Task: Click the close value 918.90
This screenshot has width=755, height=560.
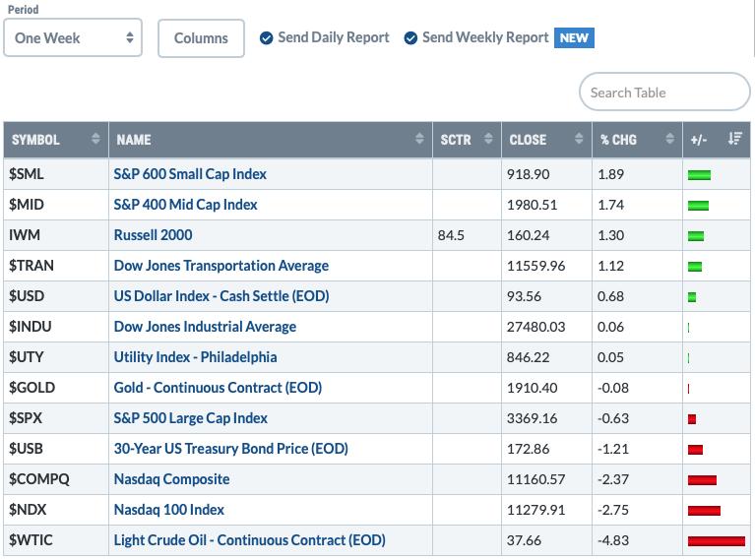Action: coord(528,174)
